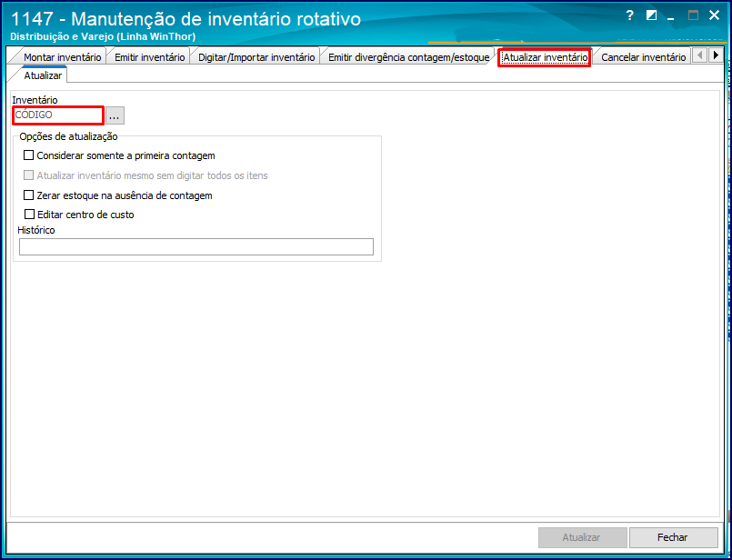Image resolution: width=732 pixels, height=560 pixels.
Task: Maximize the 1147 window
Action: tap(693, 15)
